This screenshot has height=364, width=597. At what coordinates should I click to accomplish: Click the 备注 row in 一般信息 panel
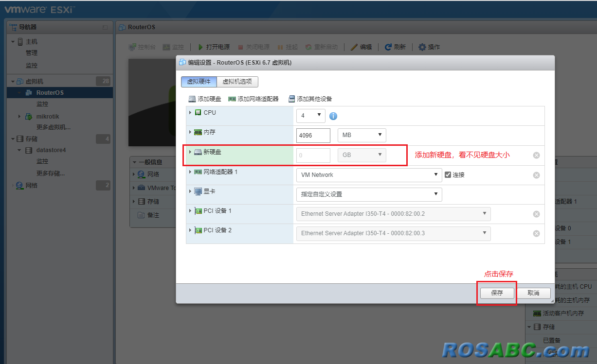[153, 215]
